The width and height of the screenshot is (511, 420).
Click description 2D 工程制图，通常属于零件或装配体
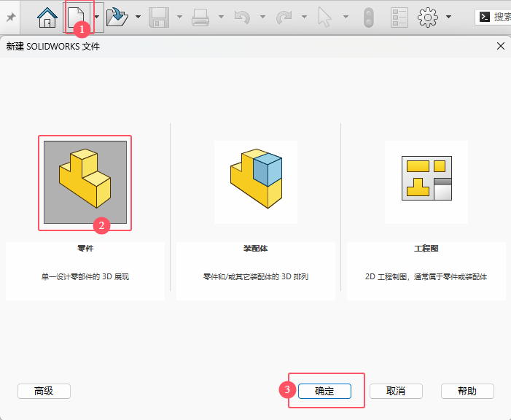point(426,277)
